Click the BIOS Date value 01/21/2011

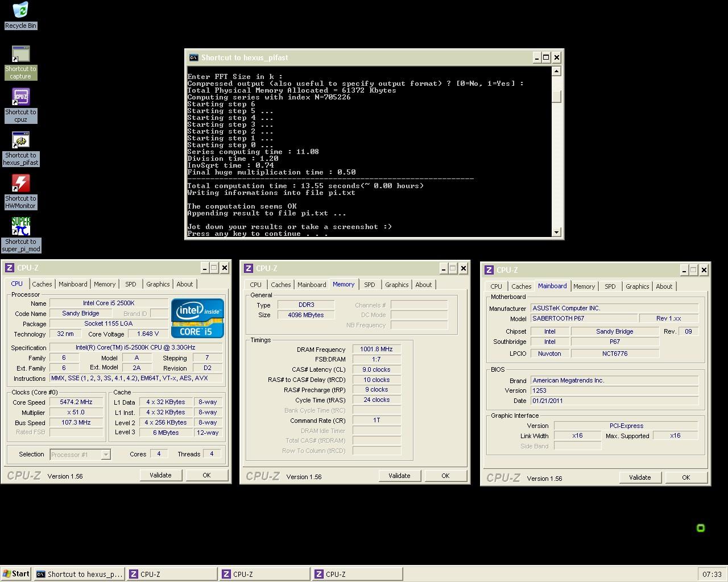click(614, 401)
